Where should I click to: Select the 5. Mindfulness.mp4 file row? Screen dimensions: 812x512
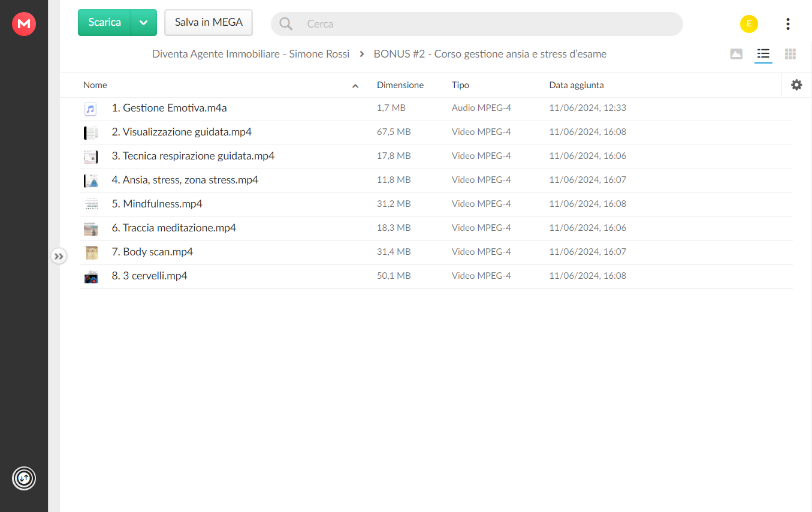[436, 204]
